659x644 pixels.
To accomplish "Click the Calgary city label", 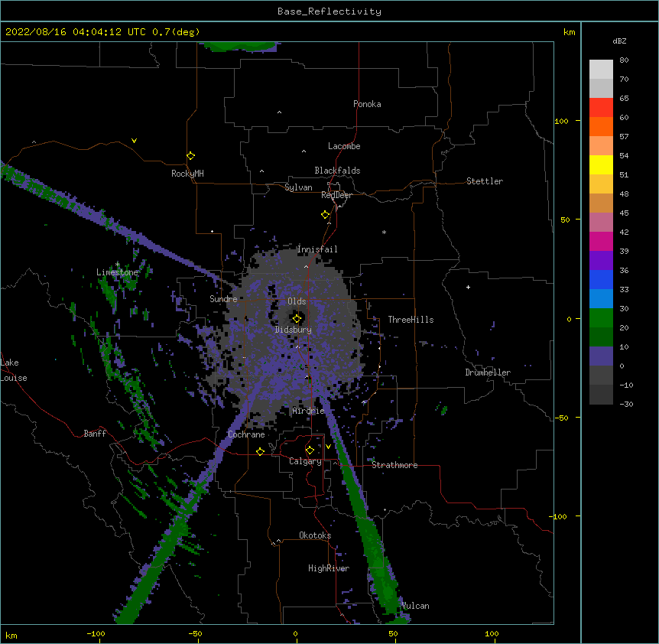I will 306,461.
